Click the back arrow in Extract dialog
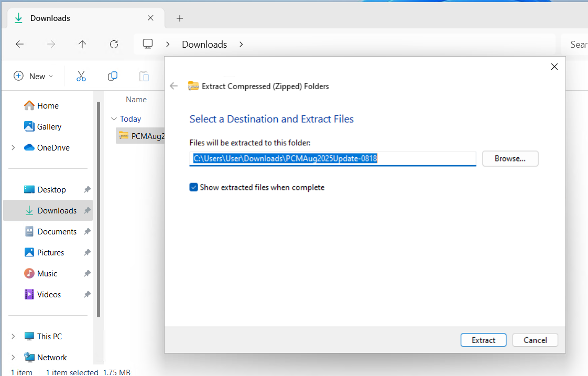The width and height of the screenshot is (588, 376). coord(174,86)
